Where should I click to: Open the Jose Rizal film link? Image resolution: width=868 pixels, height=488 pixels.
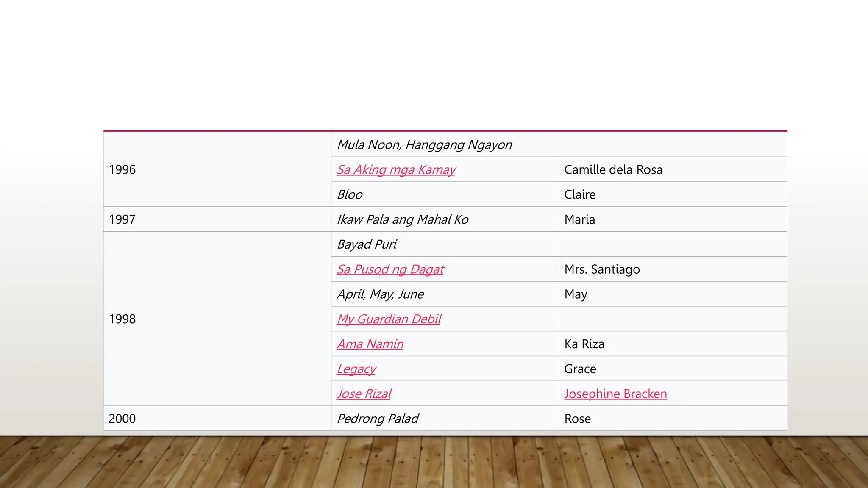(x=364, y=394)
